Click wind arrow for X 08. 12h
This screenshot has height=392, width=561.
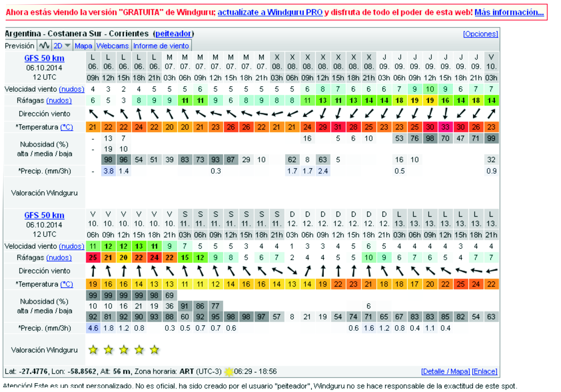323,114
